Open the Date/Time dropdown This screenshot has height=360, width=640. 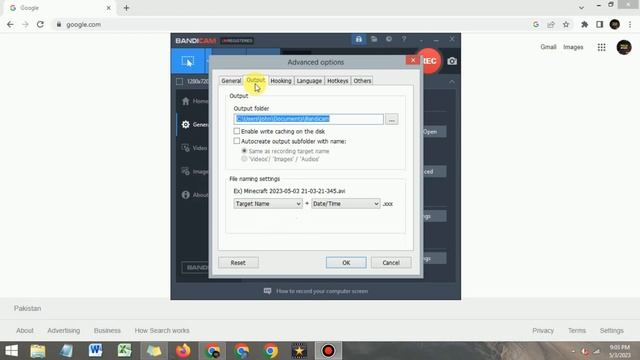(x=346, y=204)
